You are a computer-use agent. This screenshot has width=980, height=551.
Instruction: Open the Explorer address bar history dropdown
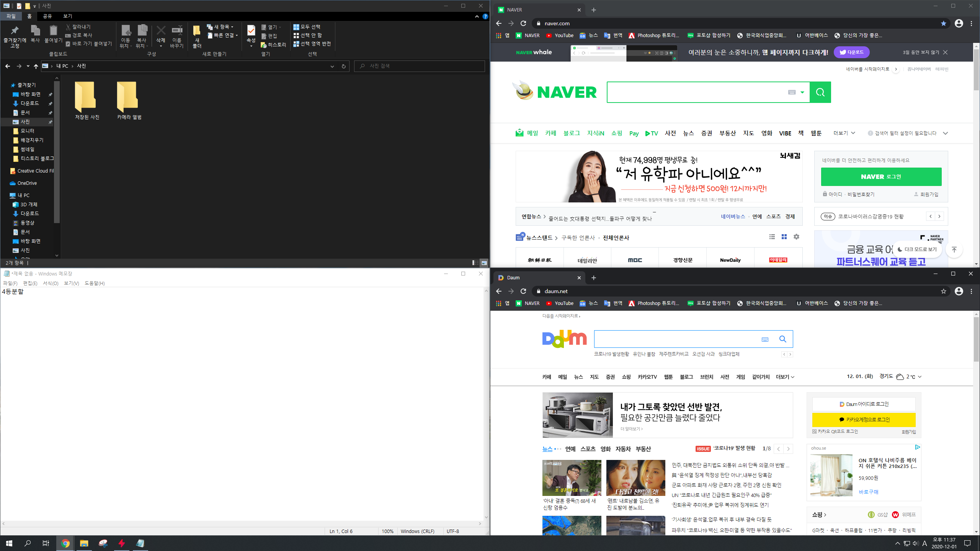(332, 66)
